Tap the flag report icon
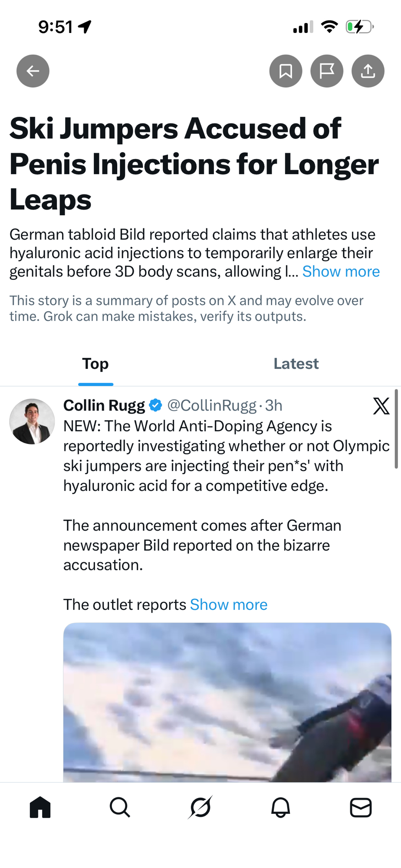The height and width of the screenshot is (868, 401). click(x=327, y=71)
